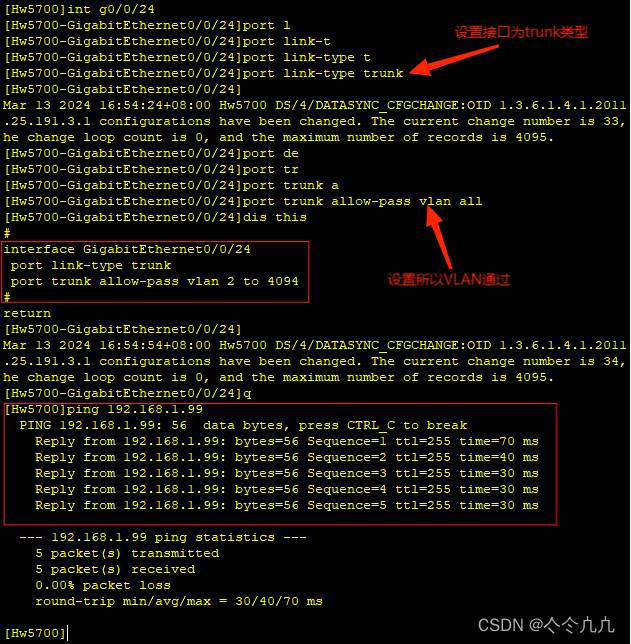Click the red annotation '设置接口为trunk类型'
Screen dimensions: 631x644
point(521,32)
